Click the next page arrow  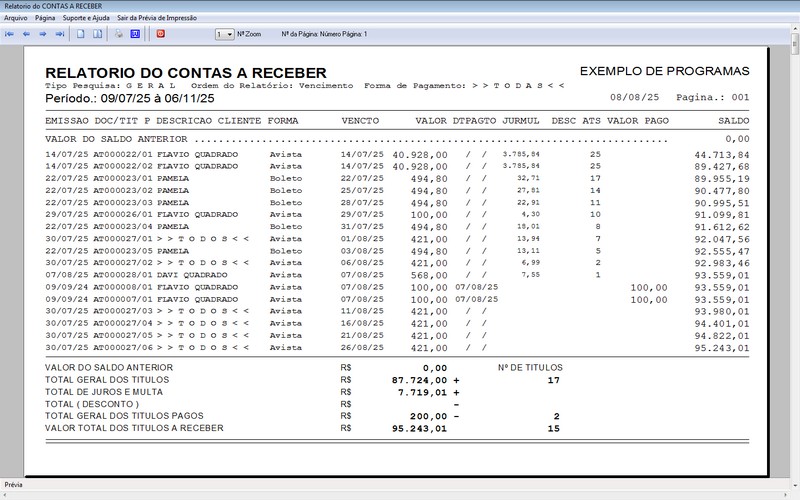(43, 34)
